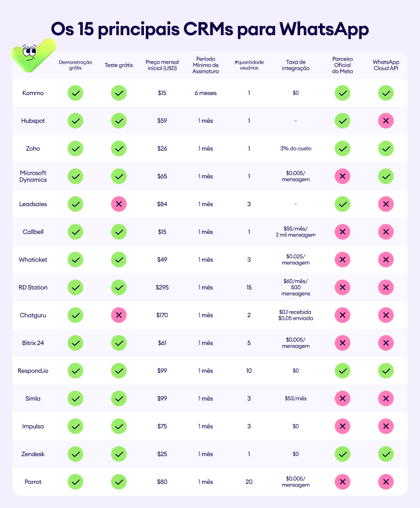Screen dimensions: 420x508
Task: Click the Kommo $15 price cell
Action: (x=162, y=93)
